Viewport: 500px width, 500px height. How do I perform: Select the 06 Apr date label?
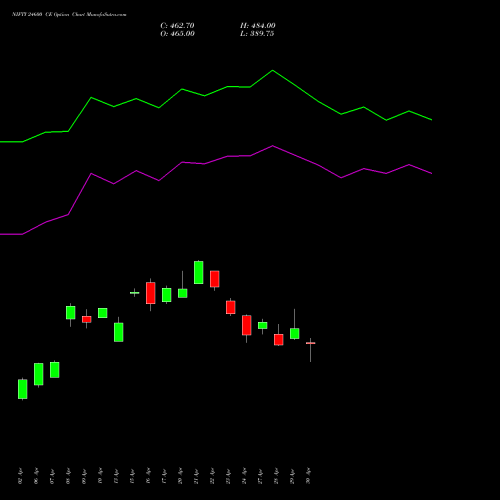pos(36,476)
